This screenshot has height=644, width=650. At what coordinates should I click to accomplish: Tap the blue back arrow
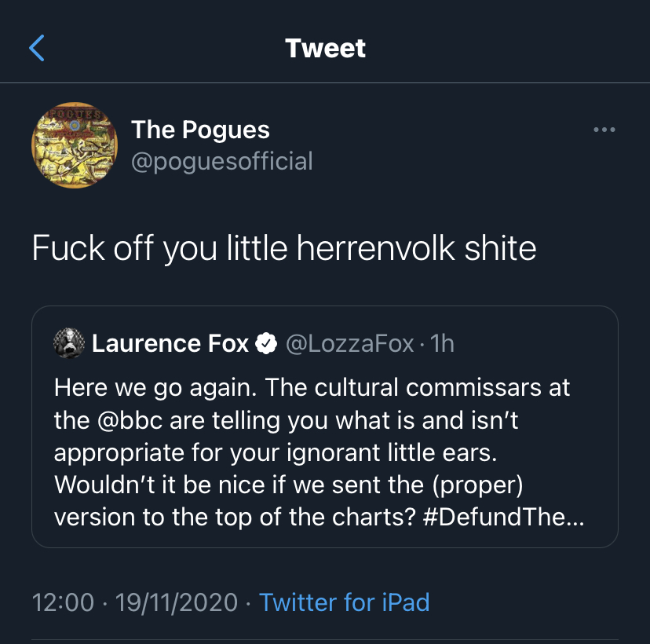point(37,48)
